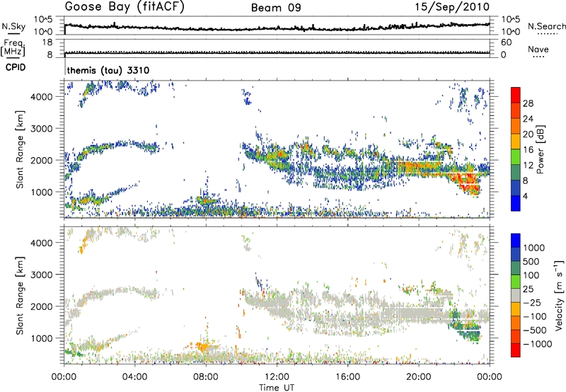Viewport: 566px width, 392px height.
Task: Click the red bottom of velocity colorbar
Action: click(516, 350)
